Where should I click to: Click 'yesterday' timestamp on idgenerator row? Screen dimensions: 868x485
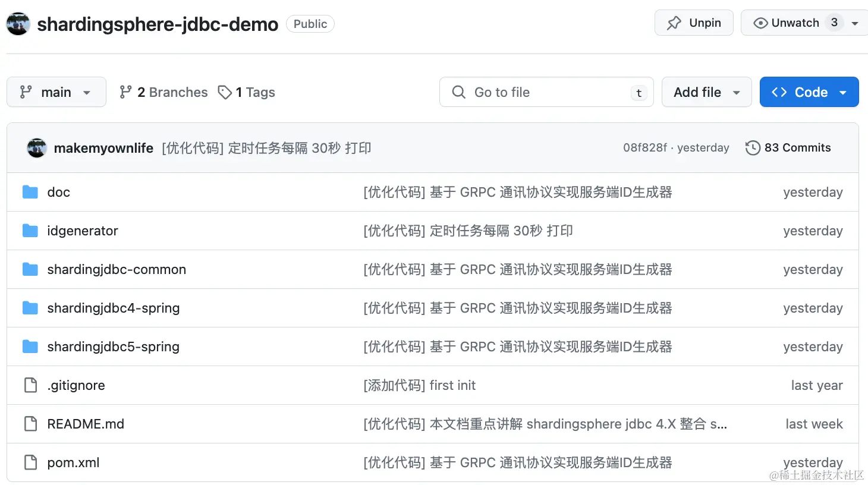pyautogui.click(x=813, y=231)
